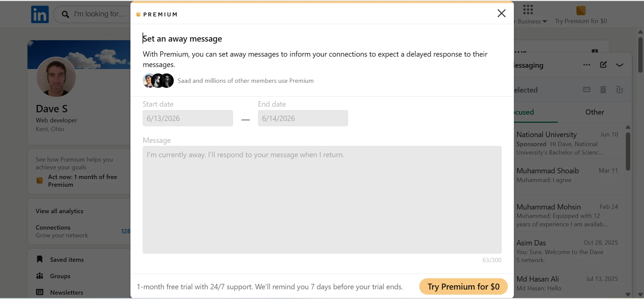The image size is (644, 299).
Task: Expand the Business dropdown arrow
Action: point(545,21)
